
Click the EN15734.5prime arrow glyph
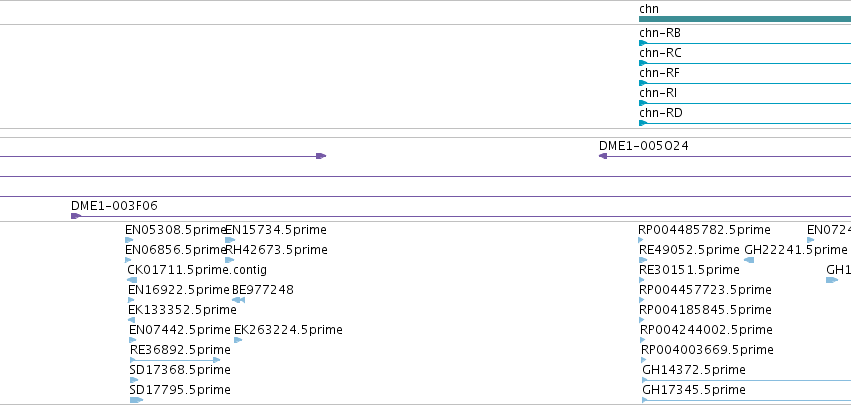(230, 240)
